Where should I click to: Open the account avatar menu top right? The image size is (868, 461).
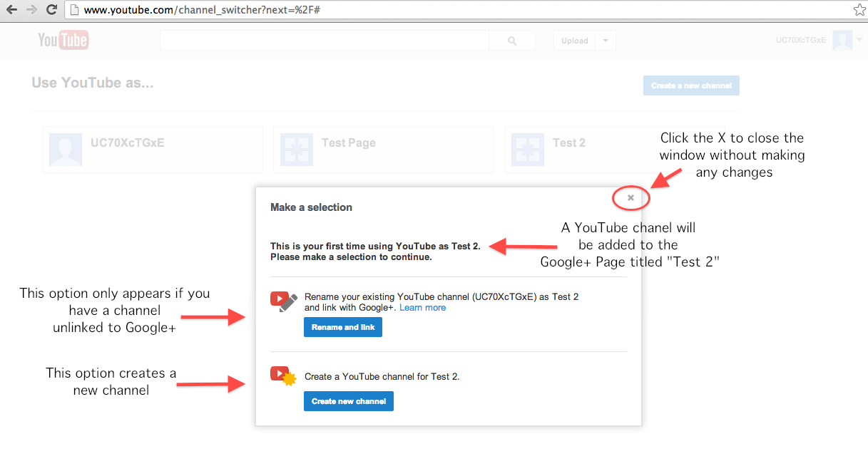pyautogui.click(x=843, y=41)
